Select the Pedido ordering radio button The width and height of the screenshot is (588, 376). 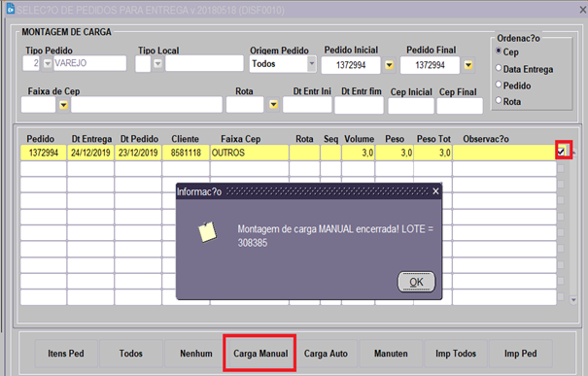coord(499,85)
